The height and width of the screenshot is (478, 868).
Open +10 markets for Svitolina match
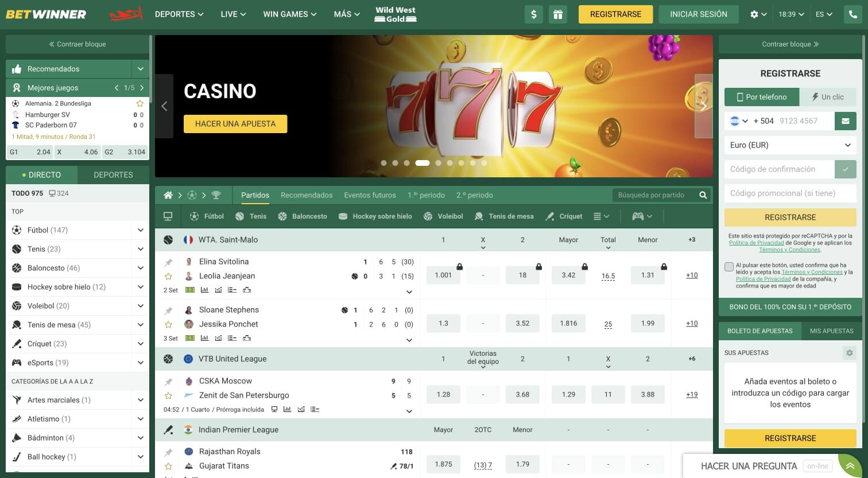tap(692, 275)
